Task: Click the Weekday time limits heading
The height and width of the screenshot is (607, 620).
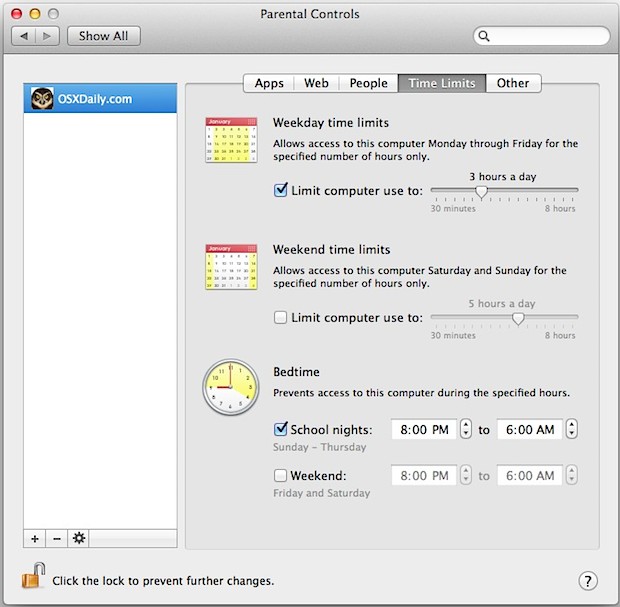Action: [x=331, y=123]
